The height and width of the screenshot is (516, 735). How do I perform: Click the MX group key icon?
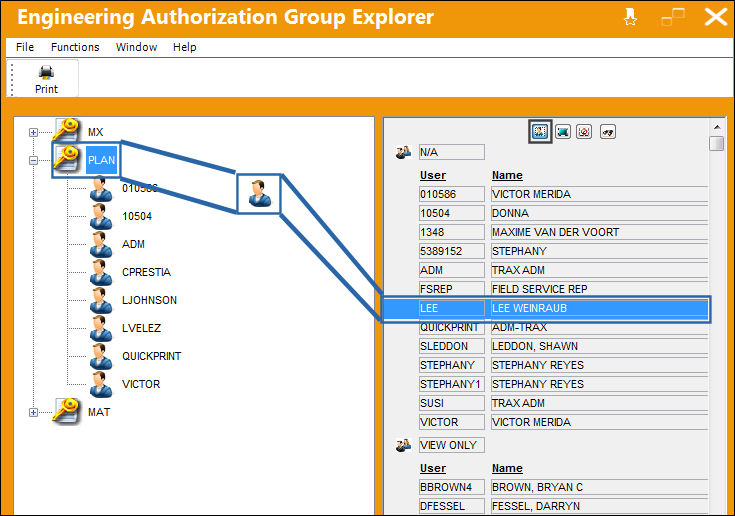(x=66, y=130)
